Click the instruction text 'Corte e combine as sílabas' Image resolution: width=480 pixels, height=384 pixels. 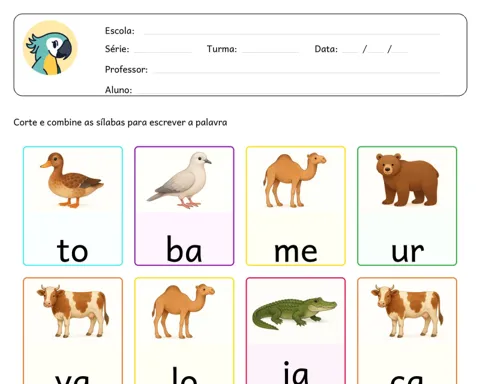[69, 122]
